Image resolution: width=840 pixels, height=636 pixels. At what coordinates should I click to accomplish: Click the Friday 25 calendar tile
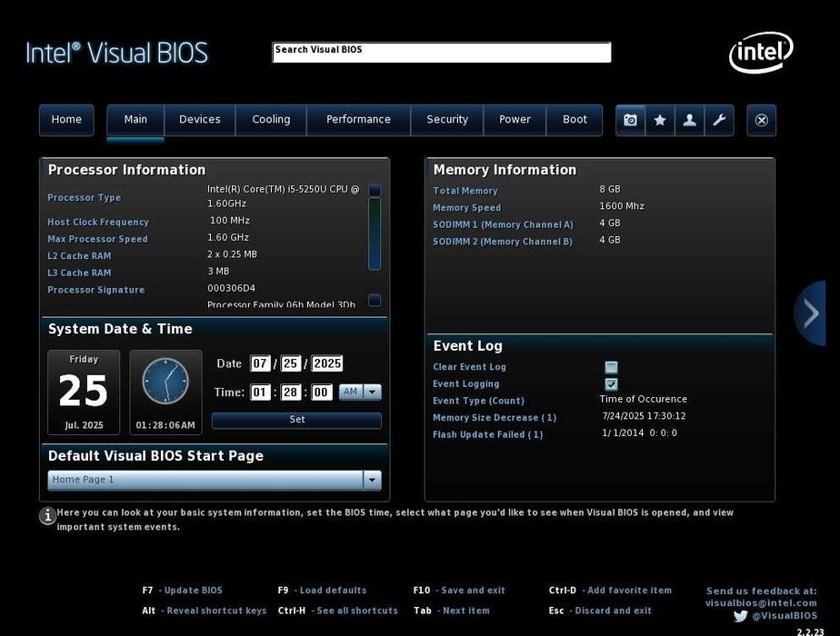click(84, 392)
